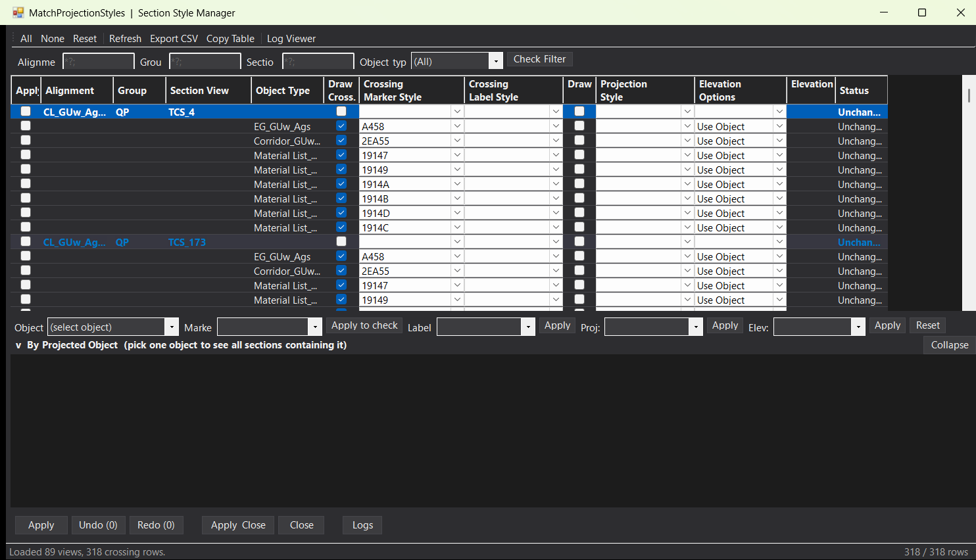The height and width of the screenshot is (560, 976).
Task: Click Copy Table toolbar item
Action: pyautogui.click(x=230, y=39)
